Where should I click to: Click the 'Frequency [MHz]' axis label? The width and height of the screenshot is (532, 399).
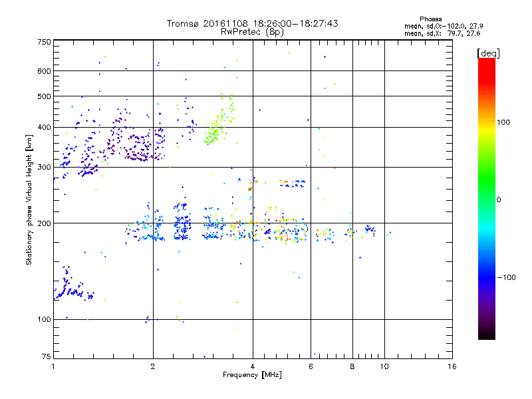coord(252,375)
